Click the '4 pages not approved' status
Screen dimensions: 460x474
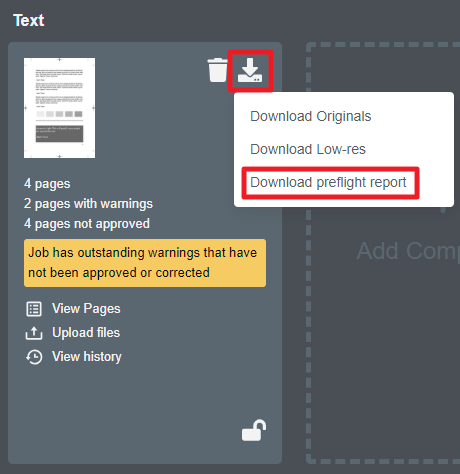[87, 224]
